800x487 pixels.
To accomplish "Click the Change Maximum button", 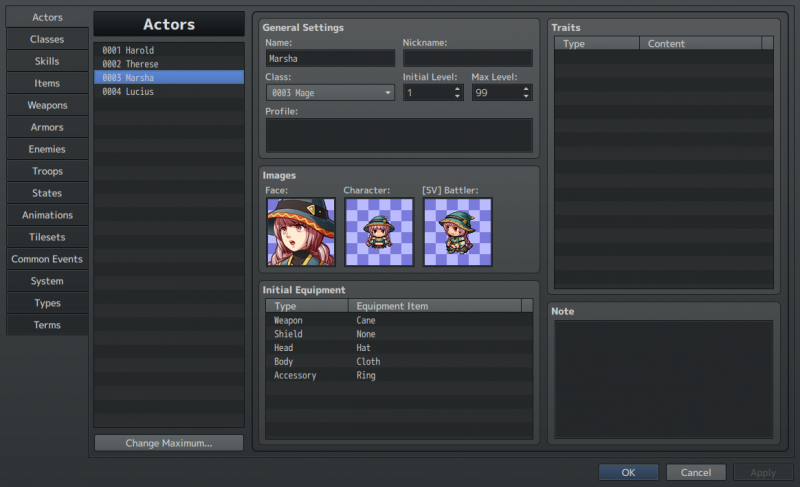I will tap(169, 443).
